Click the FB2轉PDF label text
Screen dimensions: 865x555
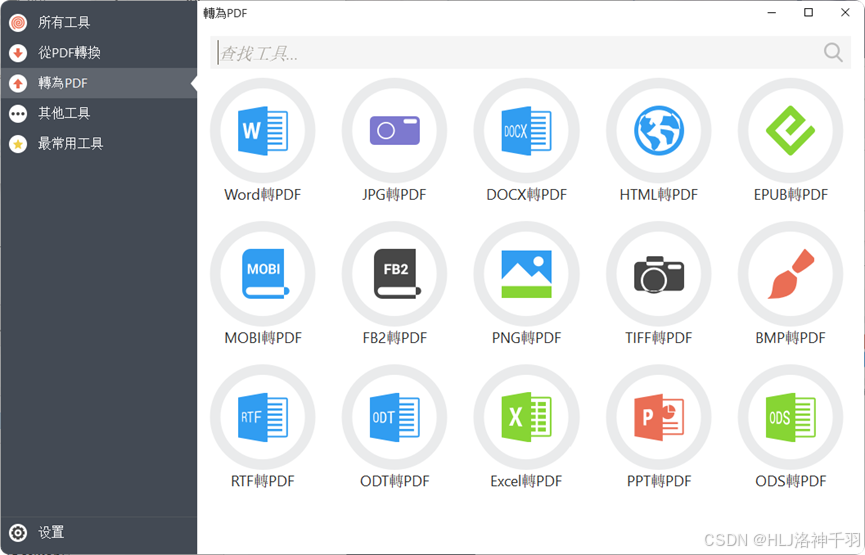[394, 338]
